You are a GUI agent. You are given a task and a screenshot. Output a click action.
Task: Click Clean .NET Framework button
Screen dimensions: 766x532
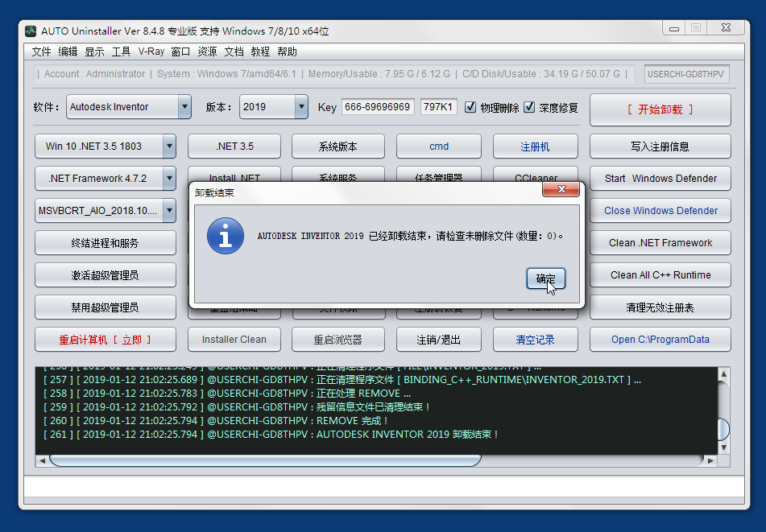coord(660,242)
